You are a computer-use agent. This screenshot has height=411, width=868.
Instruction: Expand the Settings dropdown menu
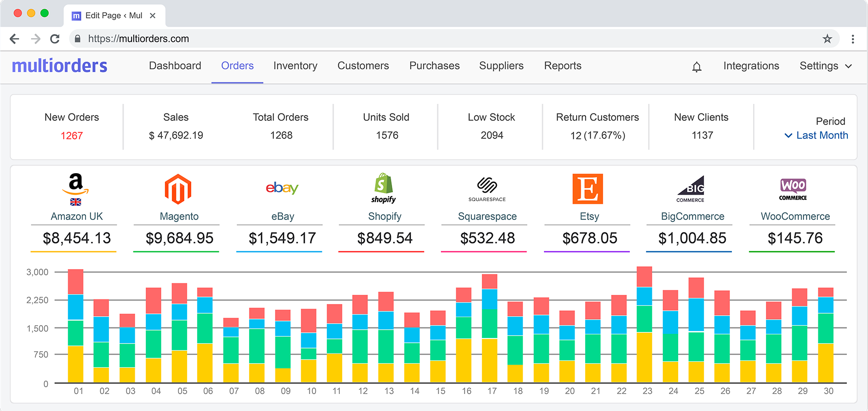(825, 66)
